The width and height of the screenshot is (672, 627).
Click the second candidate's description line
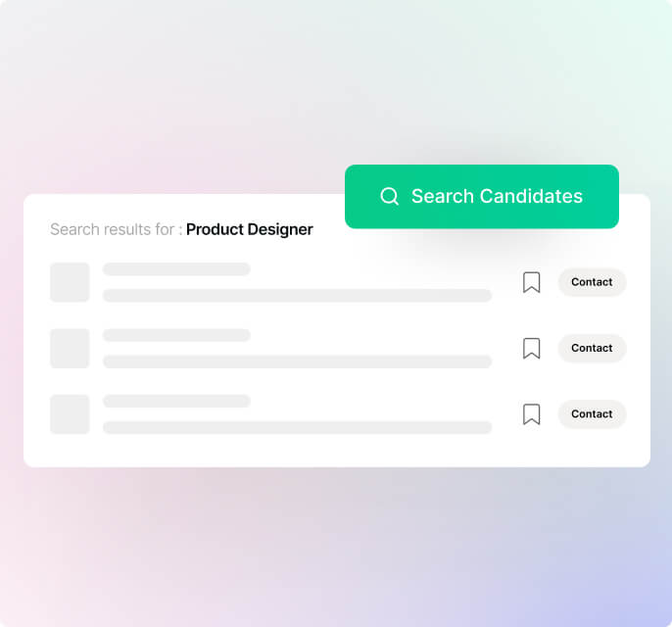(x=297, y=362)
